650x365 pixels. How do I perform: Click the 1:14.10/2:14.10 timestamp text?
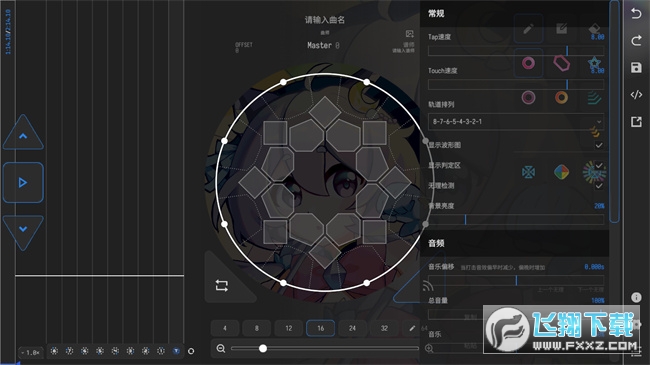tap(8, 32)
